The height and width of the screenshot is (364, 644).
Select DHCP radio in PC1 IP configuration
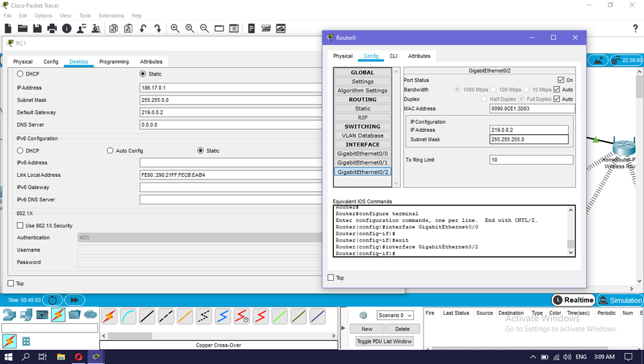pyautogui.click(x=20, y=74)
